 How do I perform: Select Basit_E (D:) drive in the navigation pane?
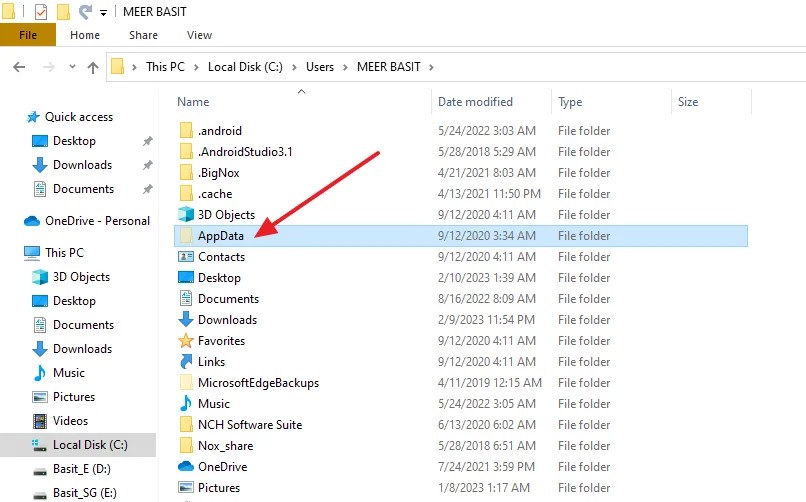pos(81,469)
